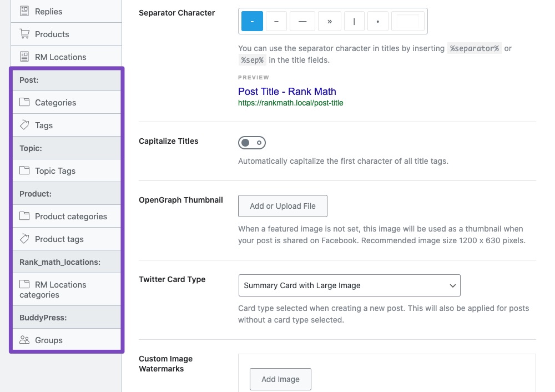Image resolution: width=555 pixels, height=392 pixels.
Task: Click the custom separator input field
Action: [x=408, y=21]
